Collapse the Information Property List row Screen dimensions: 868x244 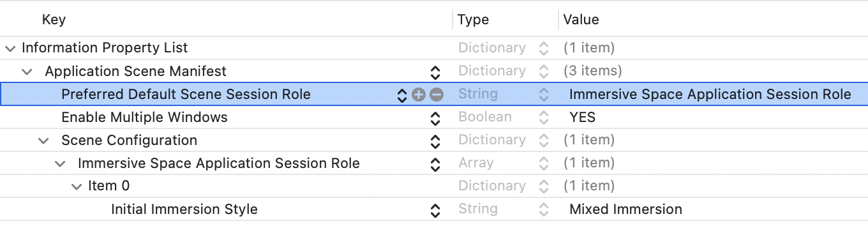[10, 49]
